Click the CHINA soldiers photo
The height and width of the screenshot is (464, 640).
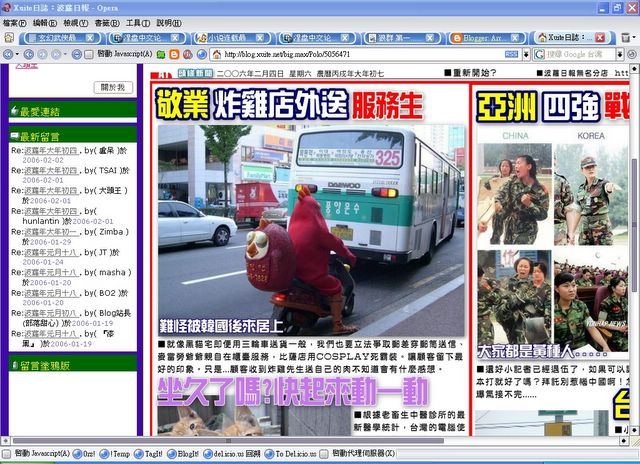(514, 194)
